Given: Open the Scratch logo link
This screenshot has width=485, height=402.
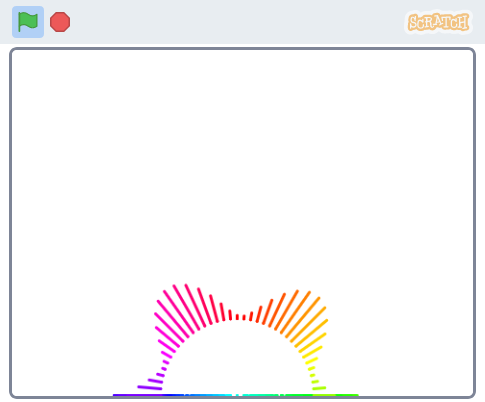Looking at the screenshot, I should [439, 22].
